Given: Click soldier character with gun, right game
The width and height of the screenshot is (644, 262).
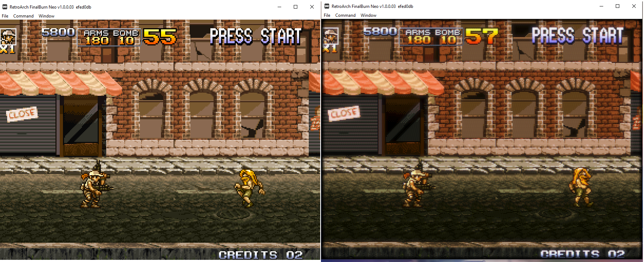Looking at the screenshot, I should pyautogui.click(x=418, y=184).
